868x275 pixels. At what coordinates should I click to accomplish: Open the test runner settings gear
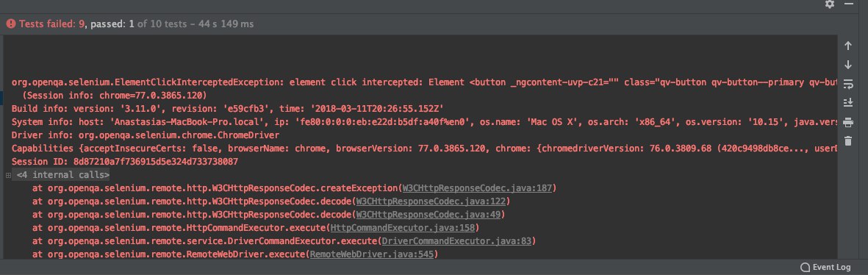829,4
